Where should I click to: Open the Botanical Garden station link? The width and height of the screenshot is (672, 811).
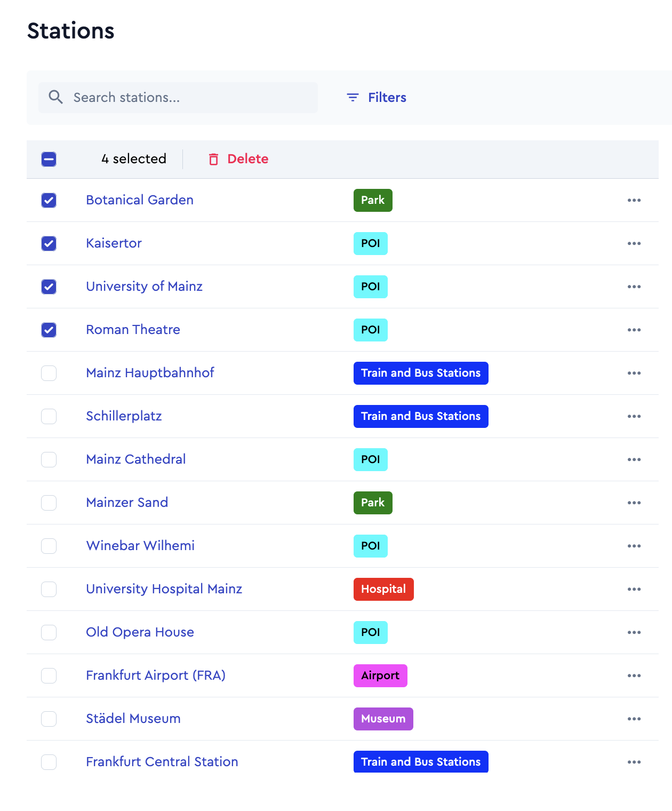tap(140, 200)
